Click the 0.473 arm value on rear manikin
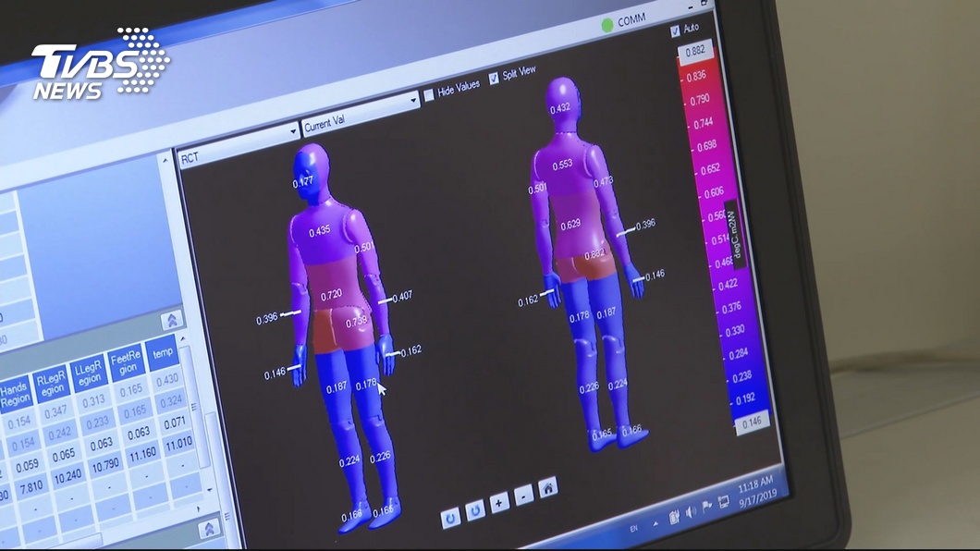The image size is (980, 551). [x=603, y=182]
